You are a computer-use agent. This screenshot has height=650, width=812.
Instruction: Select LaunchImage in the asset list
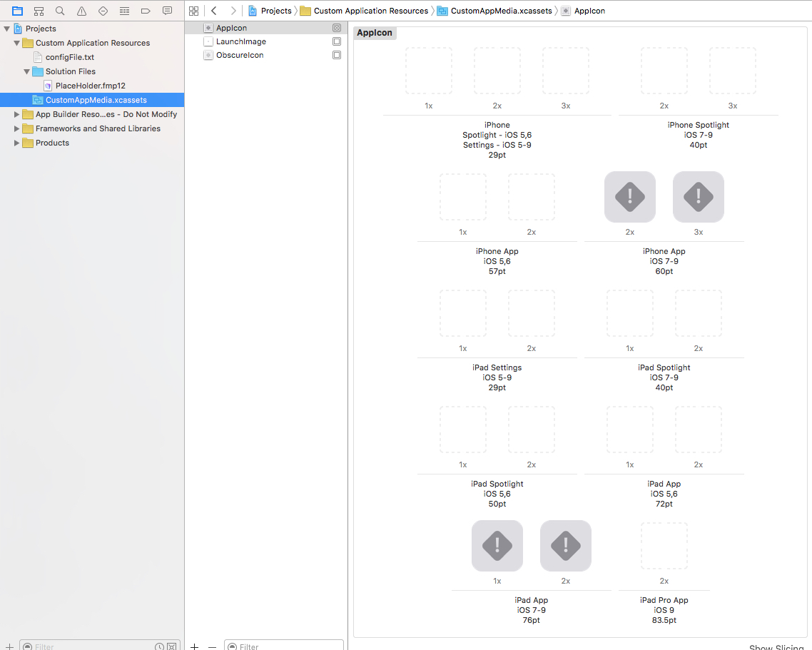click(240, 41)
